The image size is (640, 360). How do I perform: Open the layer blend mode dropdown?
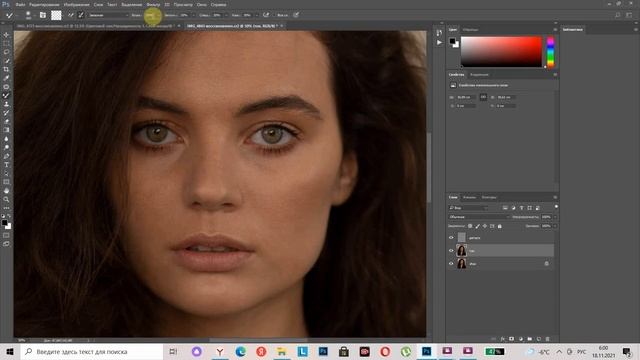pos(479,217)
